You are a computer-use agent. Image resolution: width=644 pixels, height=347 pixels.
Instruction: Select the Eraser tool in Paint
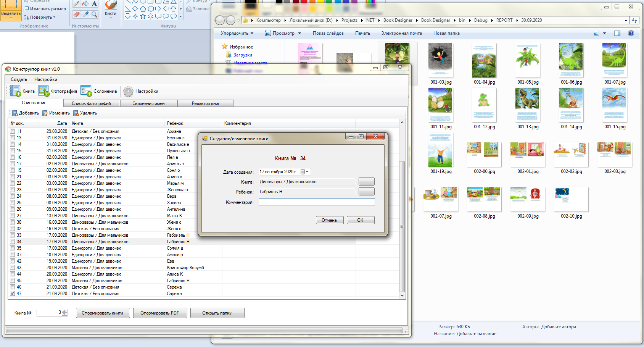tap(76, 14)
